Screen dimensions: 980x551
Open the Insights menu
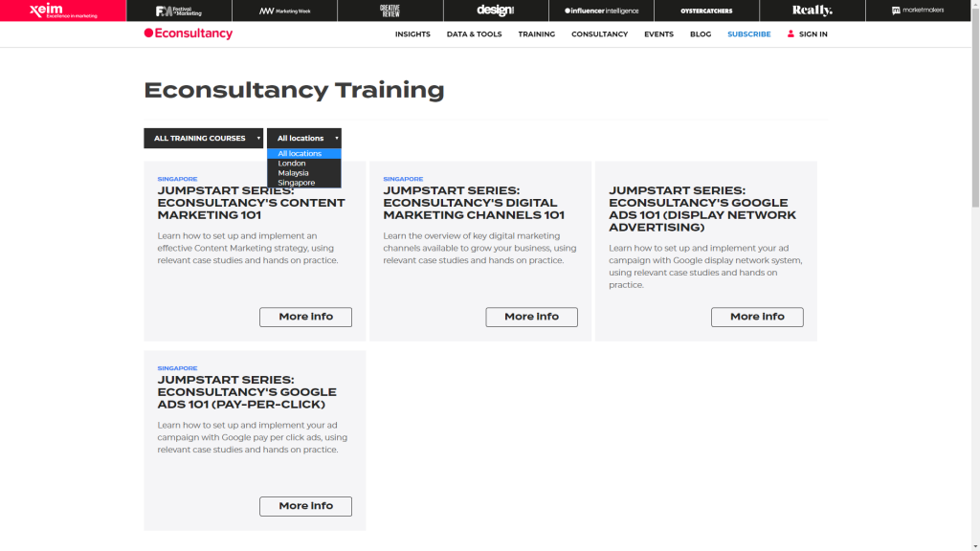[x=412, y=34]
